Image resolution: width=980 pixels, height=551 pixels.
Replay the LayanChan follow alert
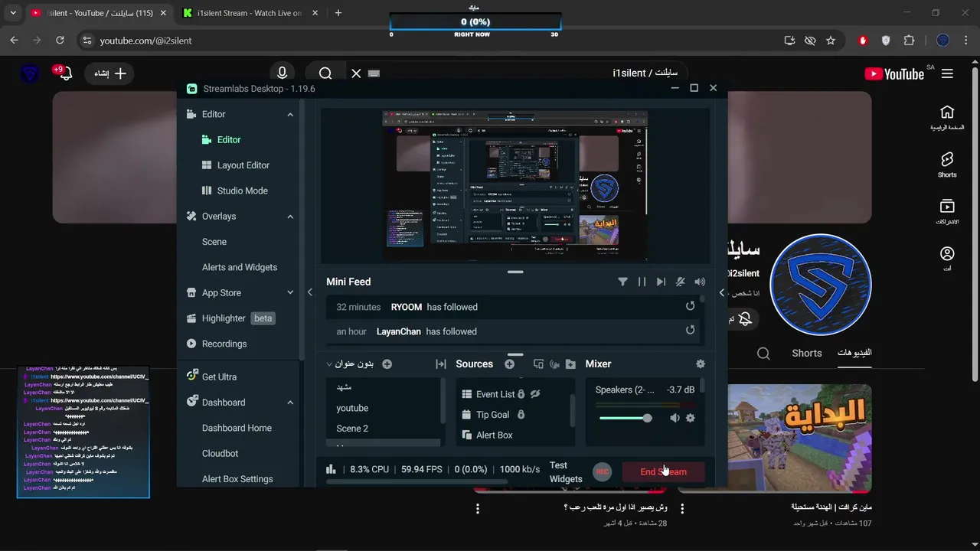point(690,331)
